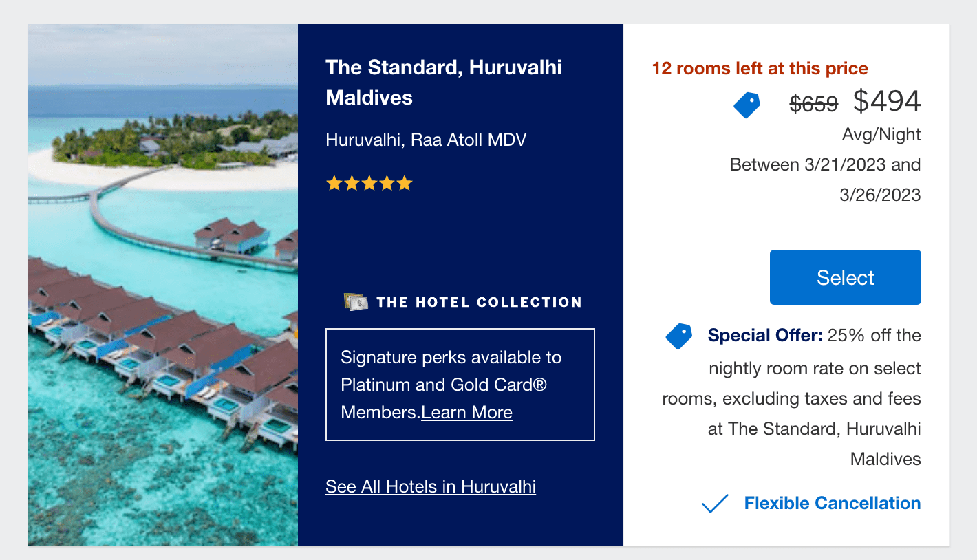Click the second star under the location
977x560 pixels.
click(x=351, y=183)
